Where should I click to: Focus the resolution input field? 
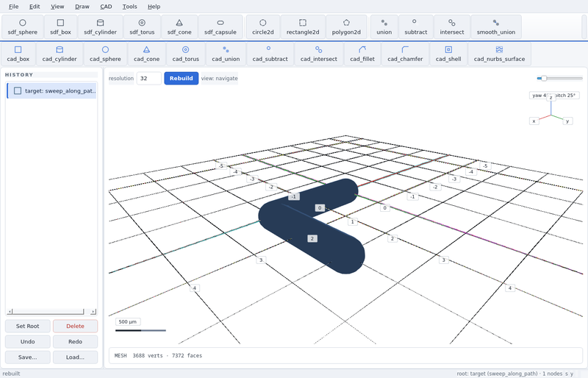point(149,78)
